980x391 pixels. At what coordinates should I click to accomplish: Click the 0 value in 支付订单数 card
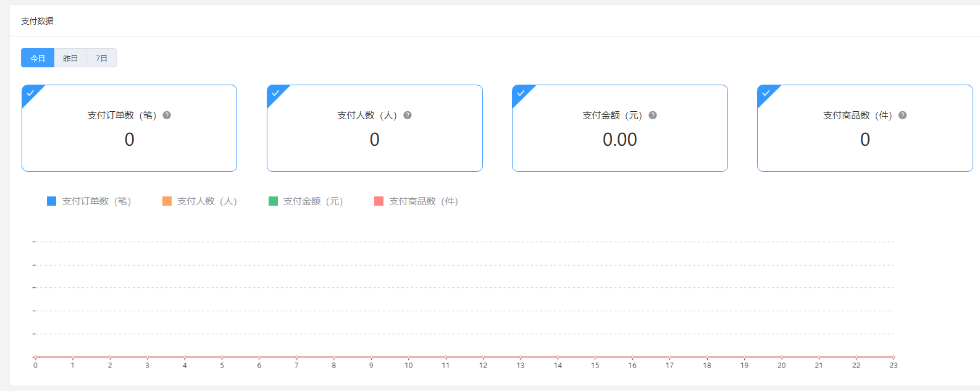pyautogui.click(x=129, y=140)
